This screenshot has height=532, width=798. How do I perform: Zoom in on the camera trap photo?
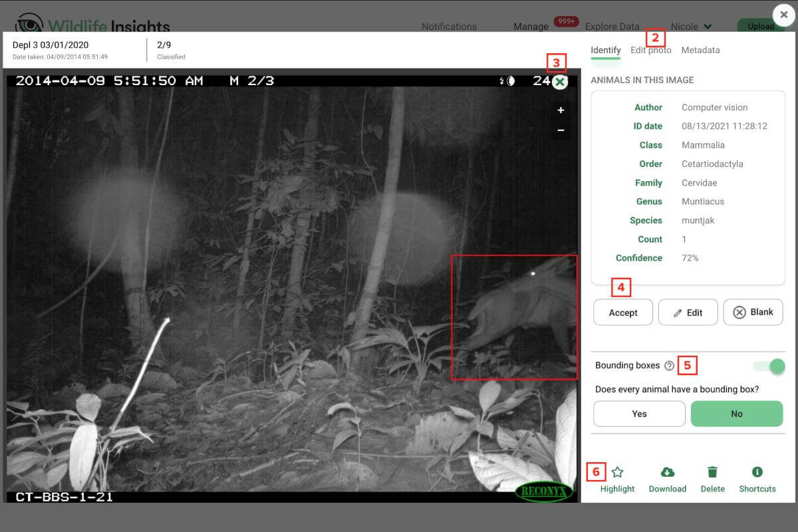click(x=561, y=110)
